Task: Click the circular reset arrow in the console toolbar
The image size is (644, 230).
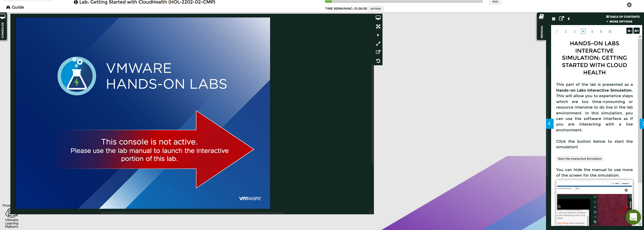Action: (378, 61)
